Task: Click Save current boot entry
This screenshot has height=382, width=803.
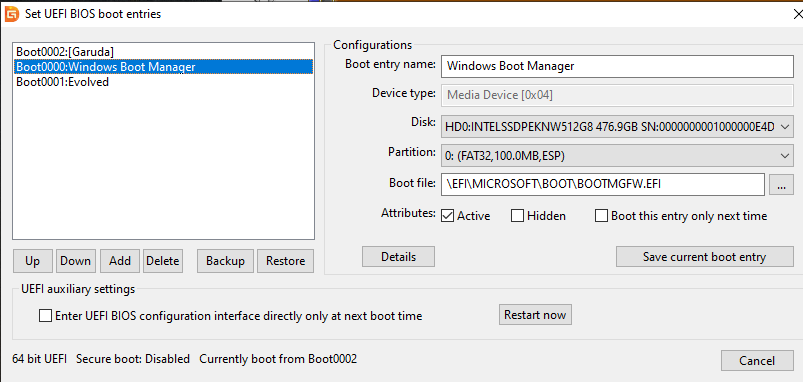Action: (x=704, y=257)
